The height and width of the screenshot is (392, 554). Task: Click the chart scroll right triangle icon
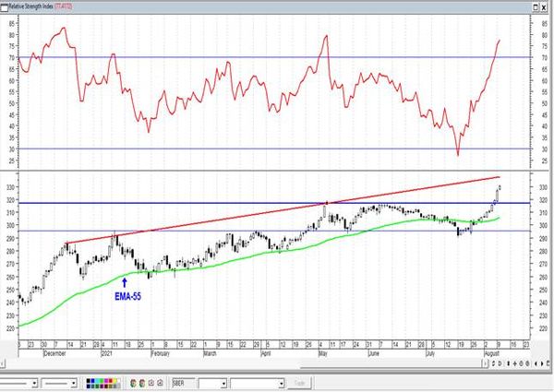pyautogui.click(x=542, y=363)
